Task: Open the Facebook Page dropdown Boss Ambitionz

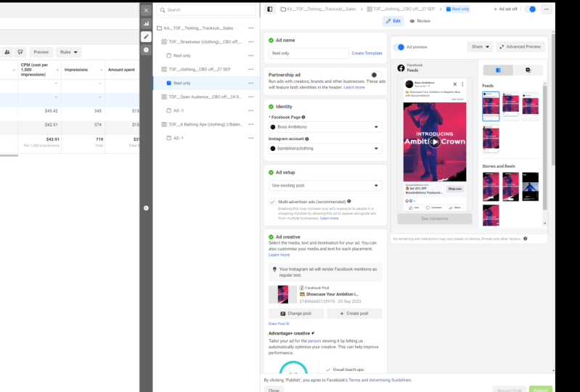Action: (325, 127)
